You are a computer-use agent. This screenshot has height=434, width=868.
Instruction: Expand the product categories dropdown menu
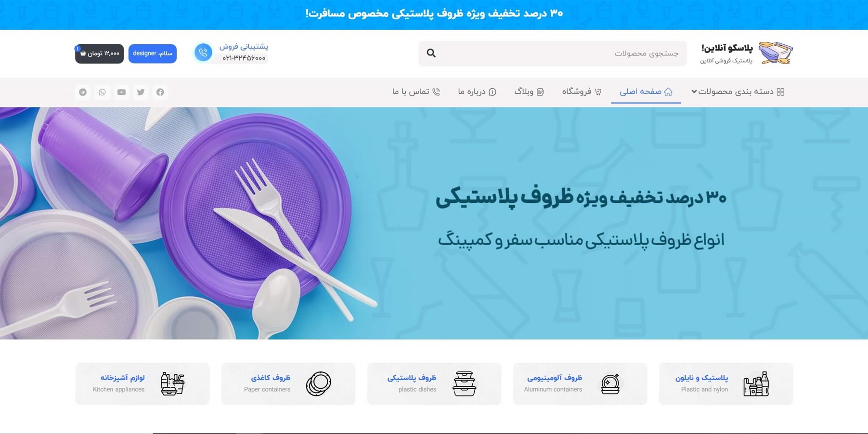point(738,92)
